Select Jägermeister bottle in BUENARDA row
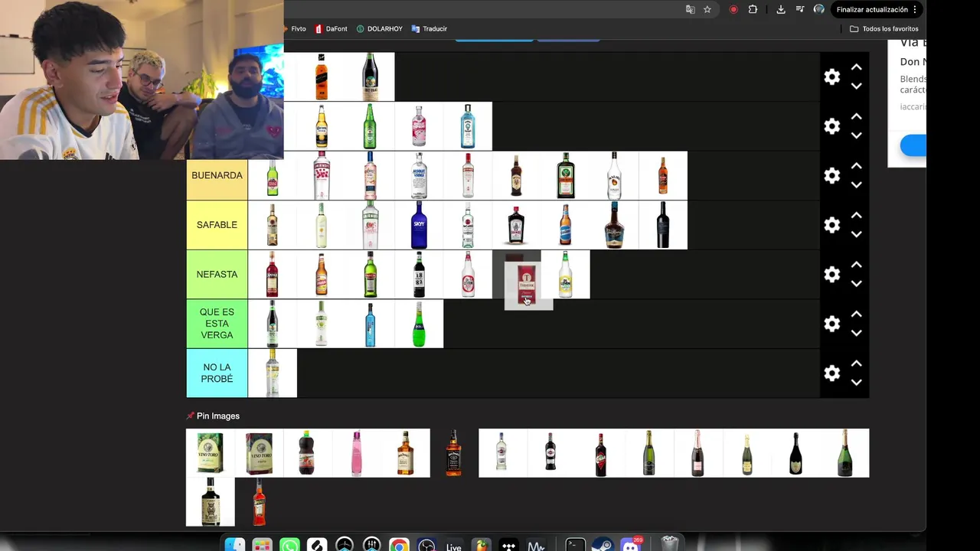Viewport: 980px width, 551px height. pos(565,175)
